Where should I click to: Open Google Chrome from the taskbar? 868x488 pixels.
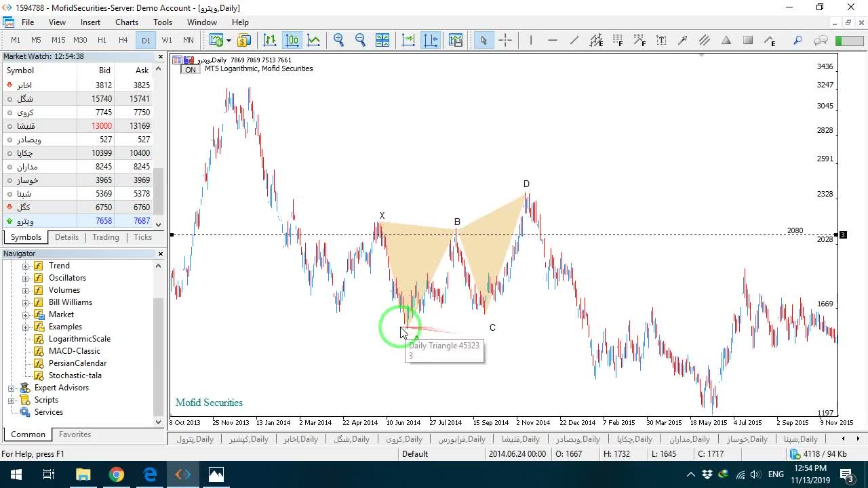[x=117, y=474]
